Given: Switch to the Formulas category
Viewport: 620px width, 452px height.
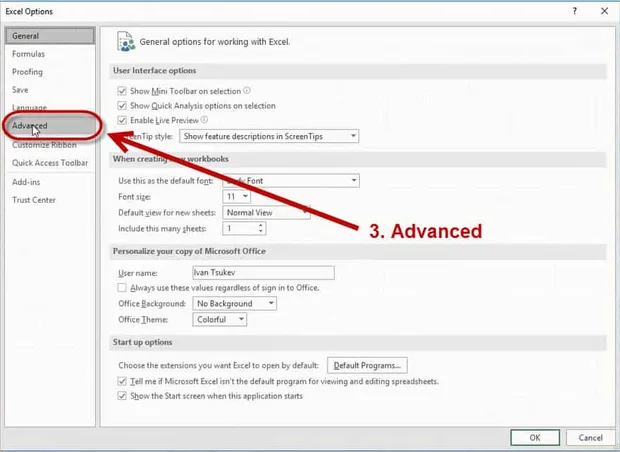Looking at the screenshot, I should click(28, 54).
